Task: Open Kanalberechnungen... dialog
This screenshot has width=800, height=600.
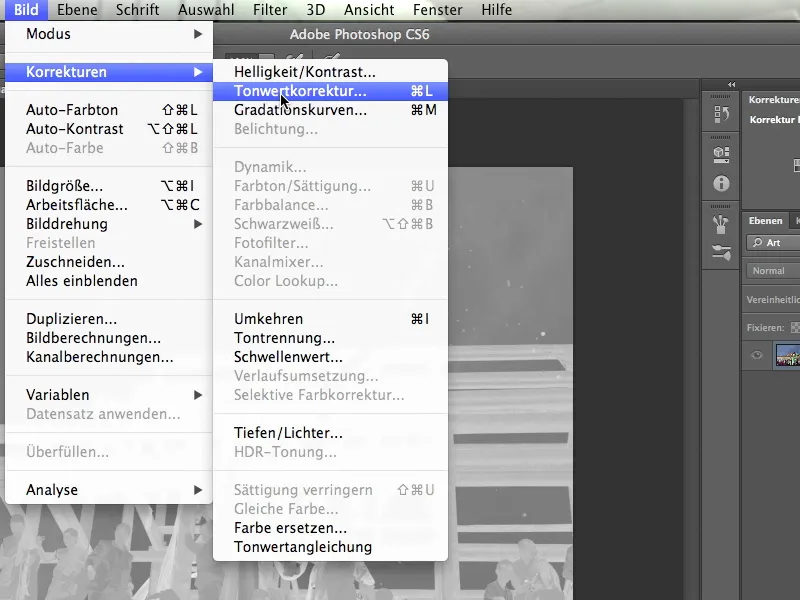Action: tap(109, 357)
